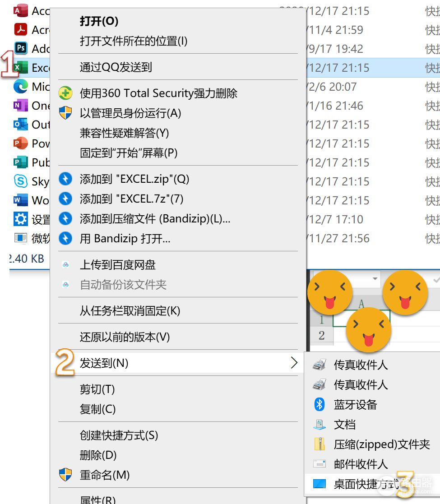Select row 2 header in Excel sheet
Viewport: 440px width, 504px height.
point(322,335)
